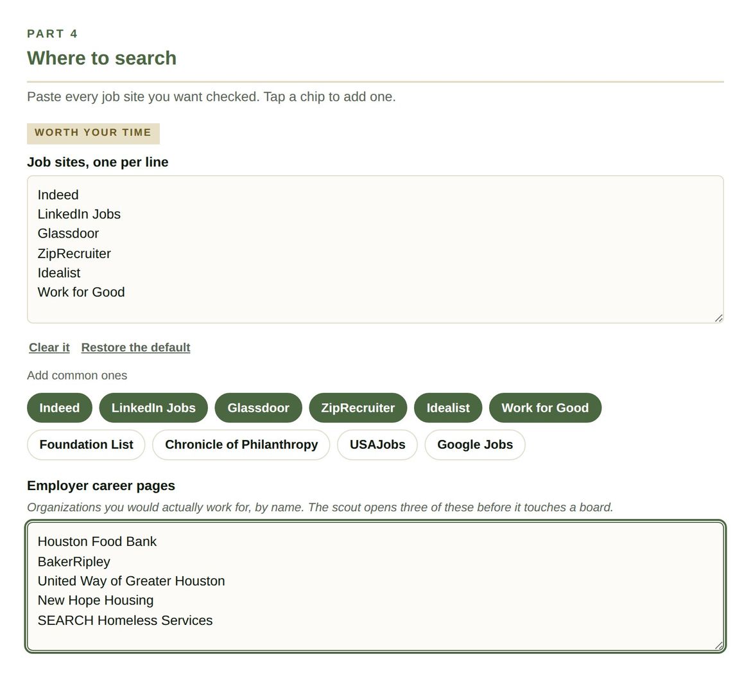The width and height of the screenshot is (751, 700).
Task: Toggle the ZipRecruiter chip
Action: 358,408
